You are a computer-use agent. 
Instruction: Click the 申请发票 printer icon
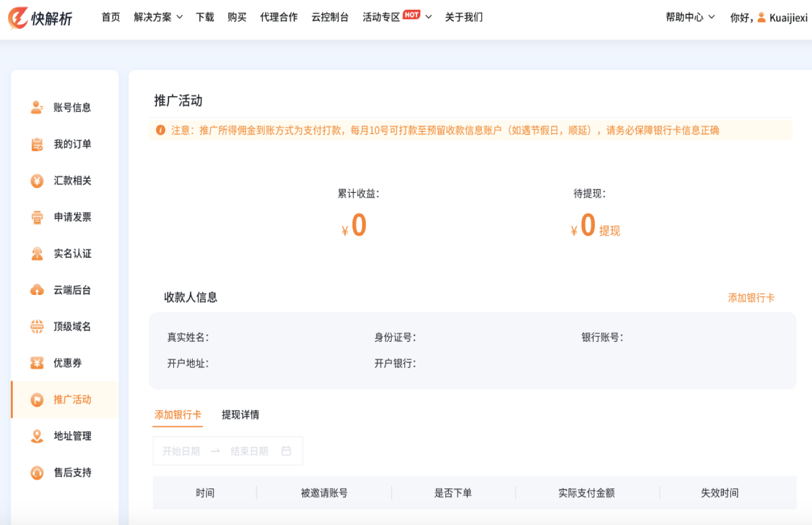click(37, 217)
